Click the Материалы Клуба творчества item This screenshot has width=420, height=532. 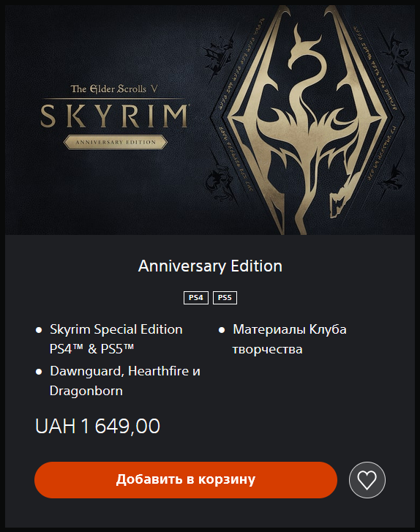[289, 339]
